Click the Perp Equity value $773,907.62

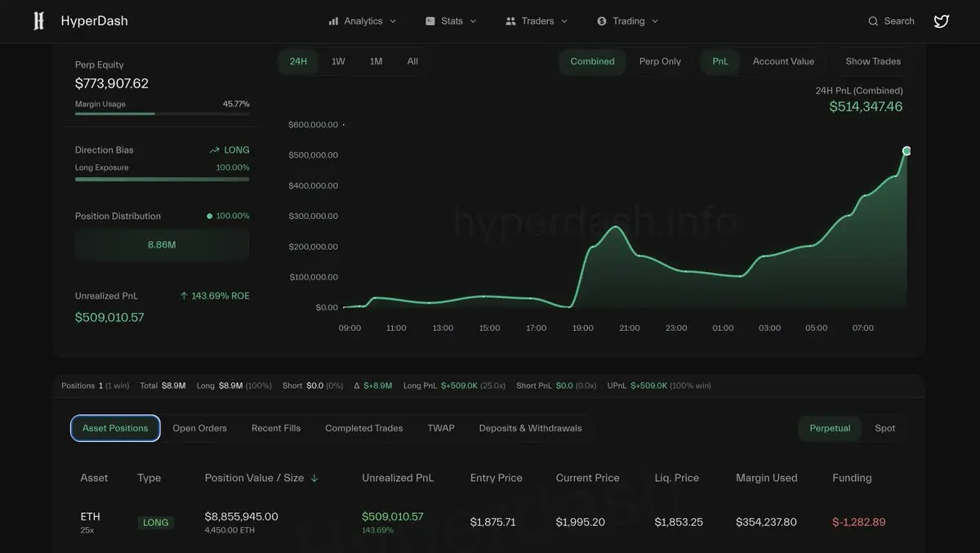(112, 83)
